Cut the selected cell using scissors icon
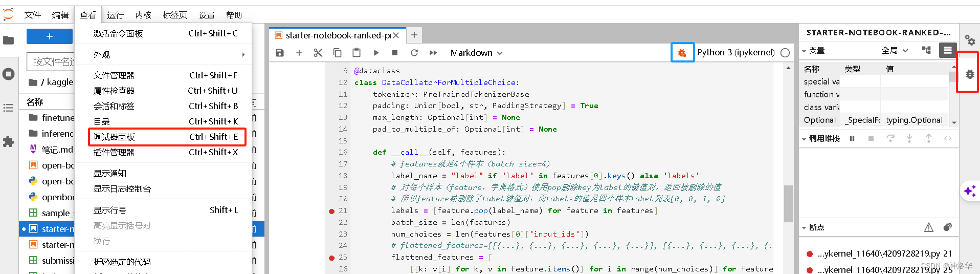This screenshot has width=980, height=274. 318,53
